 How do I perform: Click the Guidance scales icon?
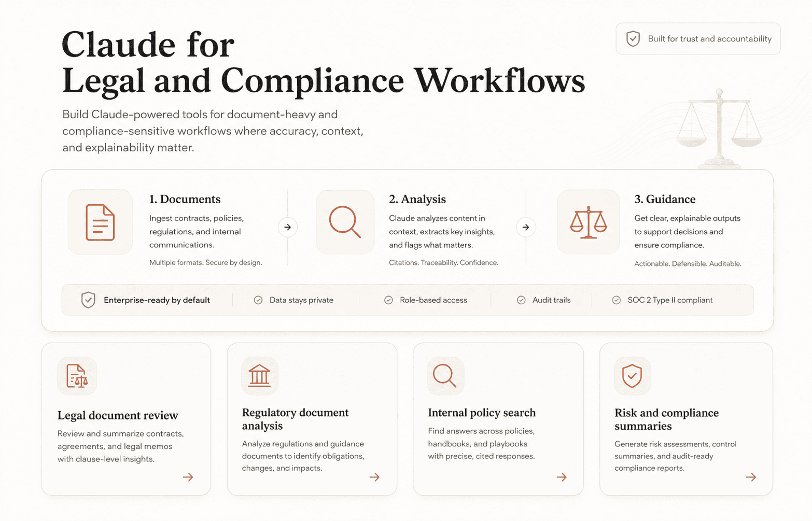(588, 222)
